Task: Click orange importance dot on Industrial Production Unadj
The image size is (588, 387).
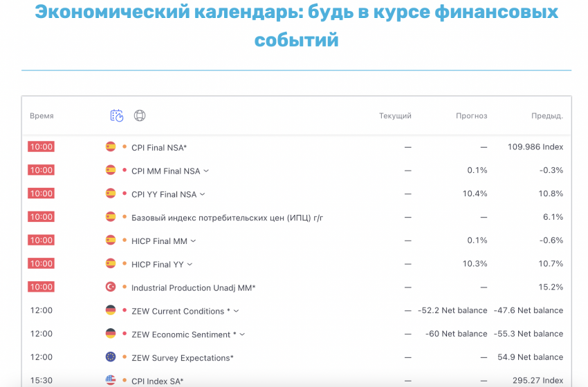Action: [x=125, y=287]
